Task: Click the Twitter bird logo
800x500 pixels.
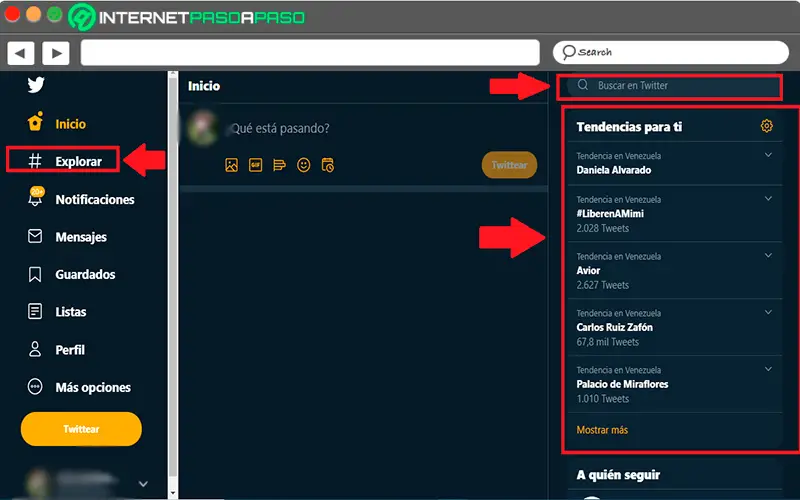Action: [36, 85]
